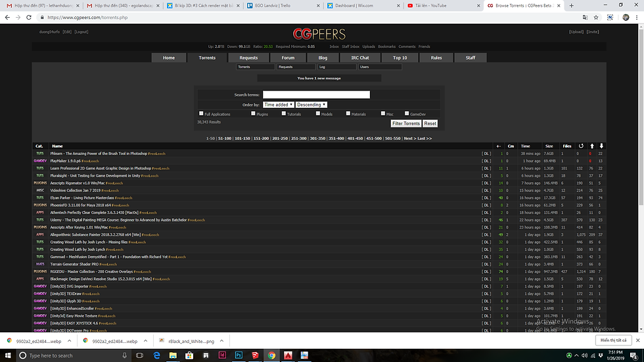Open Adobe InDesign from taskbar
The width and height of the screenshot is (644, 362).
(222, 355)
